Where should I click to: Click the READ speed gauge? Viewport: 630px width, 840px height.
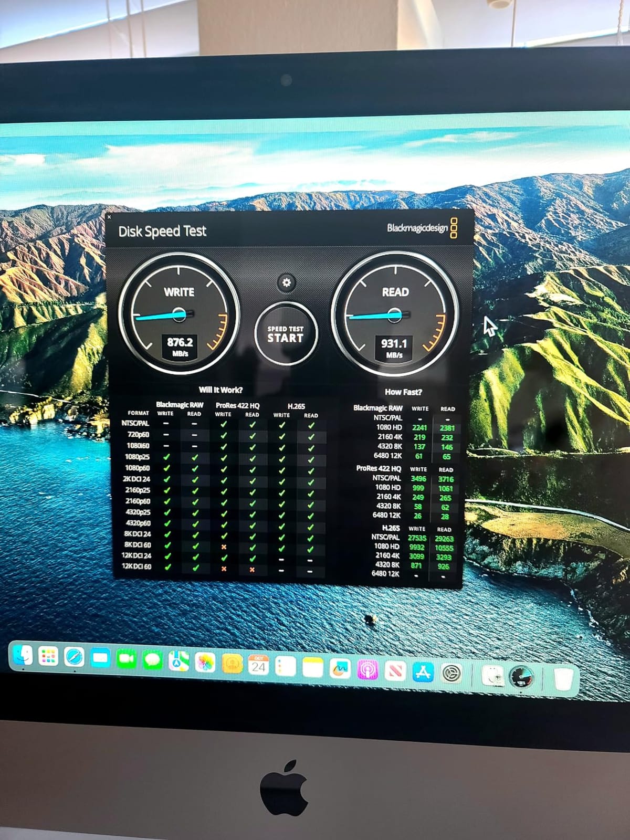395,314
